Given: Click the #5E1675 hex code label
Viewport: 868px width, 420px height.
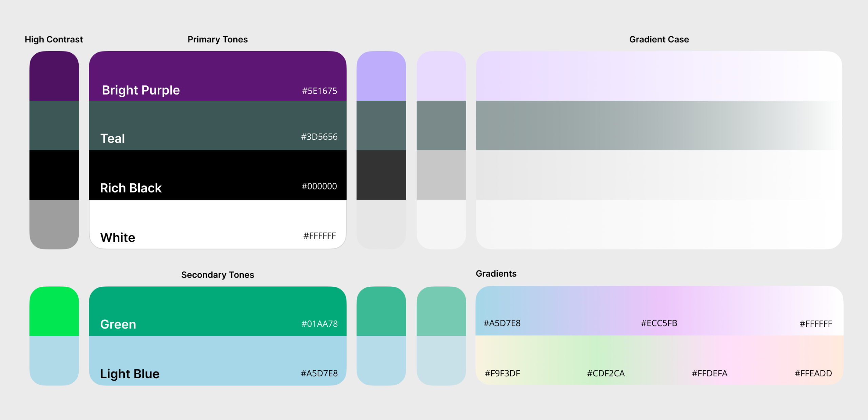Looking at the screenshot, I should point(319,91).
